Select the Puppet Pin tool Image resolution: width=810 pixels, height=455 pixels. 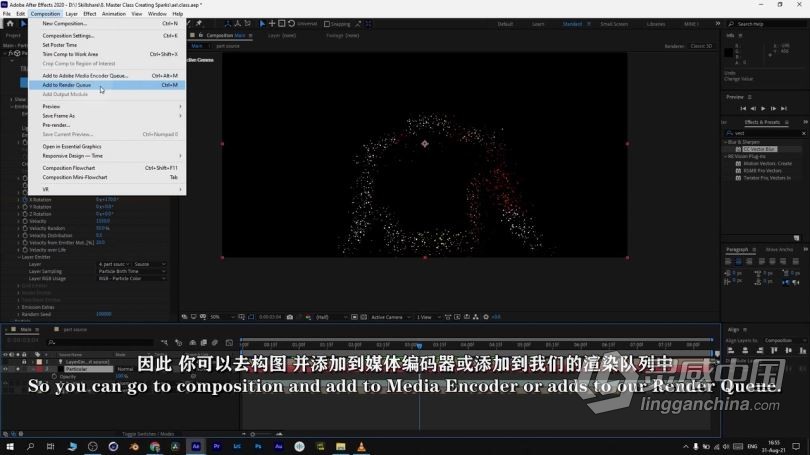tap(199, 24)
